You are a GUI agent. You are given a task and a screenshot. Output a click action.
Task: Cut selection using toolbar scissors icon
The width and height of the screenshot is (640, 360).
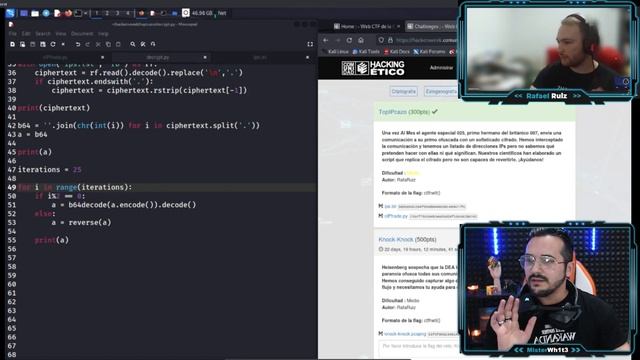98,44
